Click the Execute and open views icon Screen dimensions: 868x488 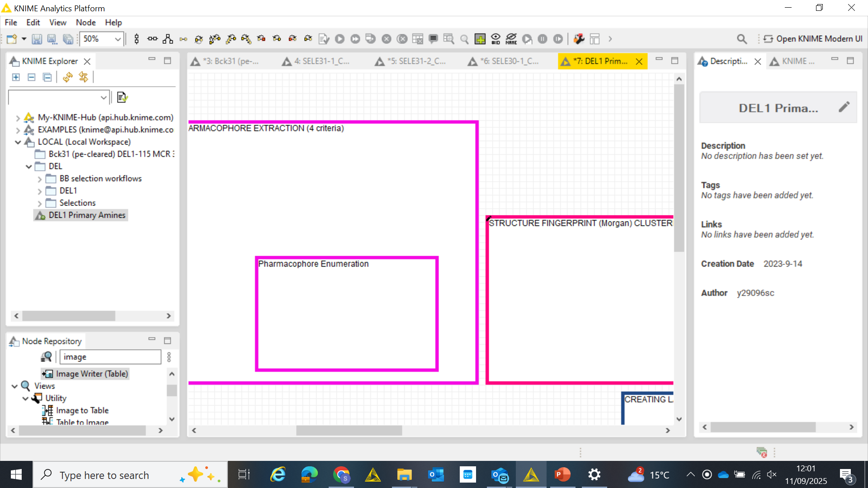click(370, 39)
